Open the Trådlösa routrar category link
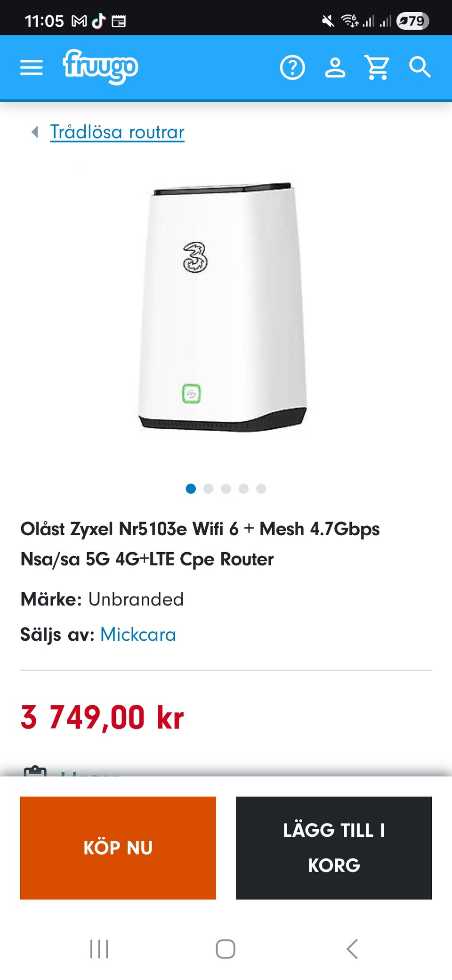Screen dimensions: 452x980 click(117, 132)
